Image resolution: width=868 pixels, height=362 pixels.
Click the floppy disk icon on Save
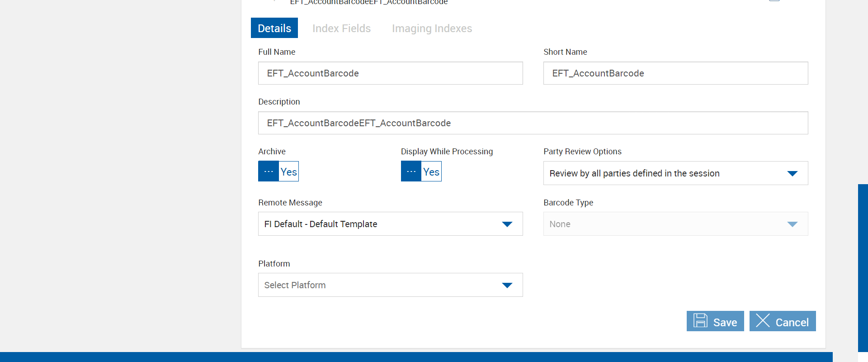700,321
